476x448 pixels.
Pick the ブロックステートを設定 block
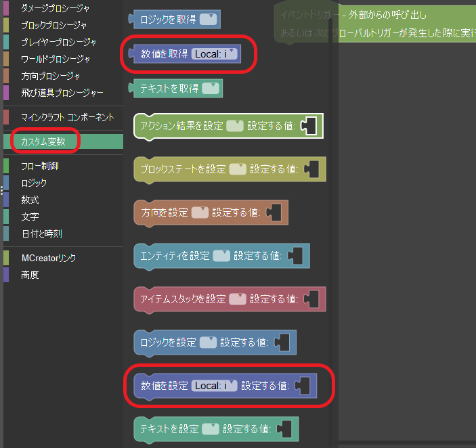click(181, 169)
